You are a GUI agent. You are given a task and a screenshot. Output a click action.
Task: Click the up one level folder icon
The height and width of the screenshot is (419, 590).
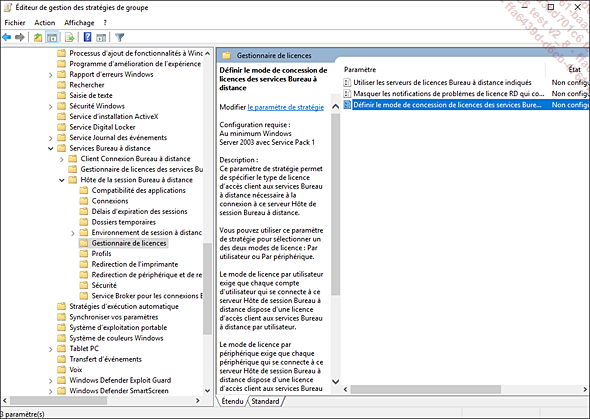(38, 37)
